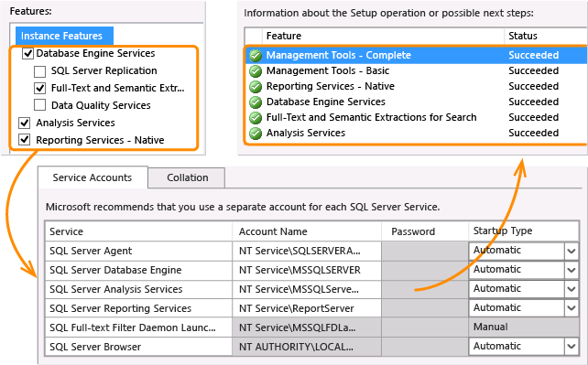Click the Account Name column header
Viewport: 588px width, 365px height.
[x=307, y=231]
